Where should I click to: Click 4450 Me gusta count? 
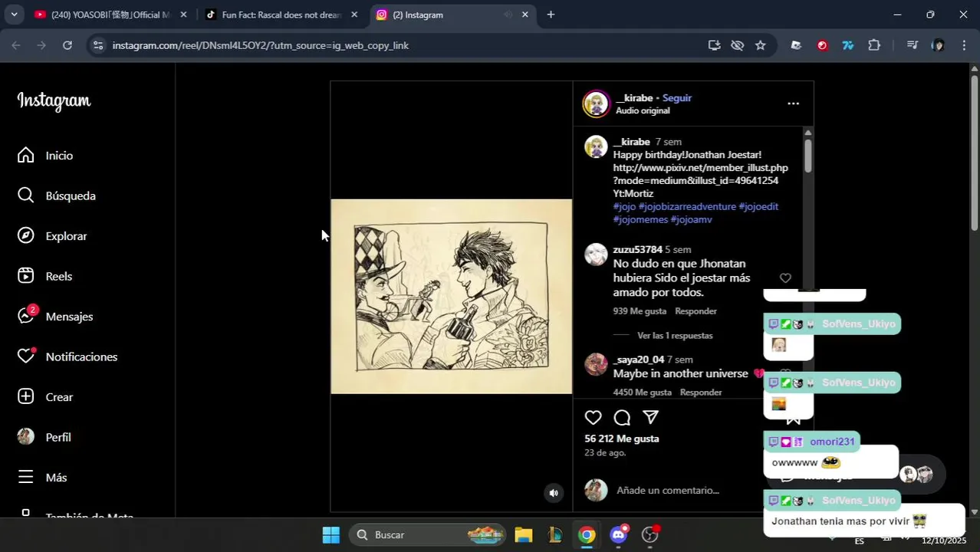click(x=643, y=393)
